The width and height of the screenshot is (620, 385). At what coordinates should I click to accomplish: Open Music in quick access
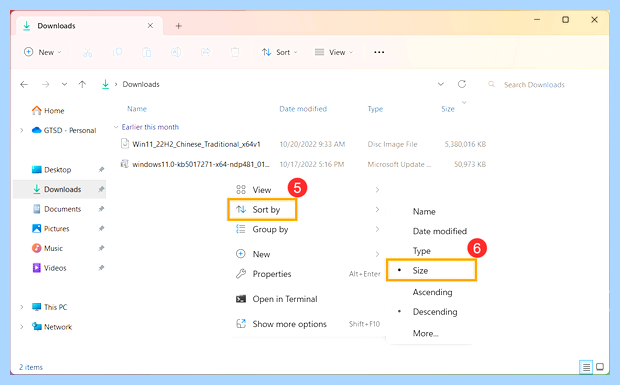[47, 248]
